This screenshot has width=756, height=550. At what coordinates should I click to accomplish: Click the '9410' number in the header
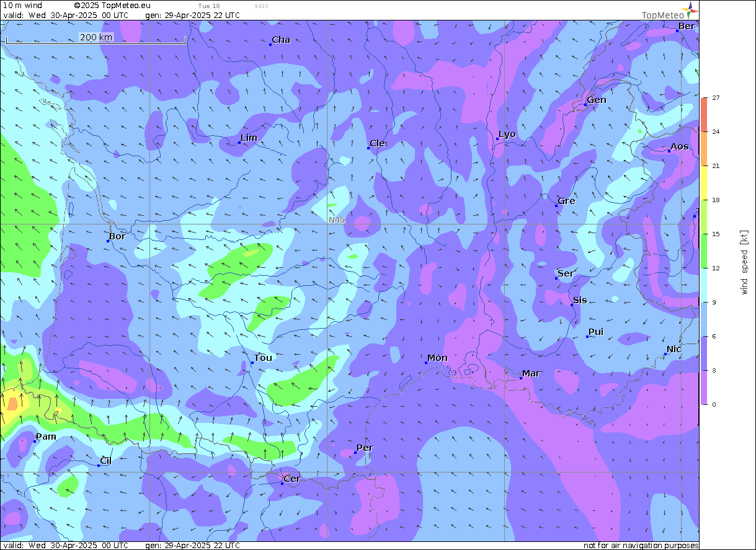click(261, 6)
